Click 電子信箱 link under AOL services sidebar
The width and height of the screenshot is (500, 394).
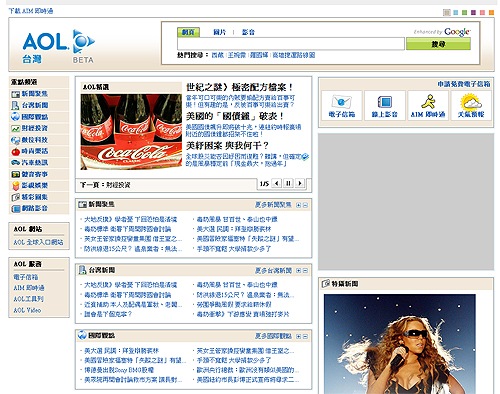click(26, 277)
